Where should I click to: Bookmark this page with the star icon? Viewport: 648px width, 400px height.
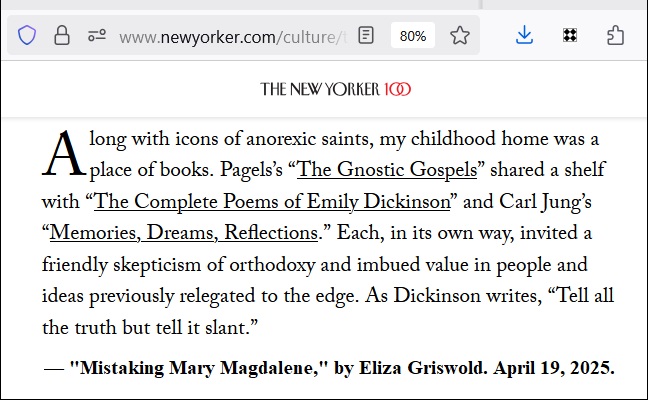(x=460, y=36)
